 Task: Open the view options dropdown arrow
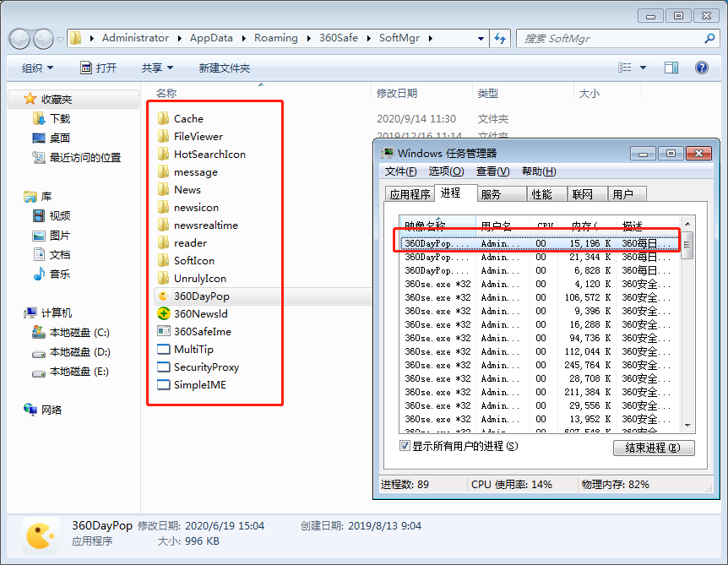(643, 68)
